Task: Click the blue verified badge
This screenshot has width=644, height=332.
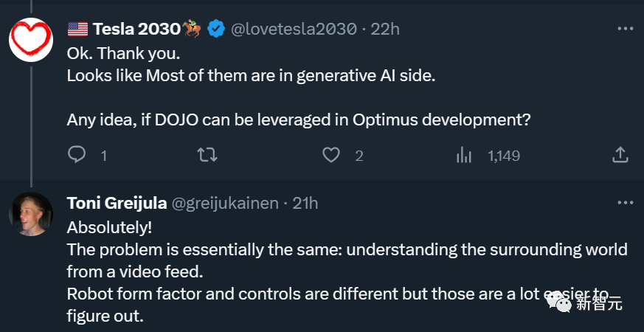Action: pyautogui.click(x=216, y=30)
